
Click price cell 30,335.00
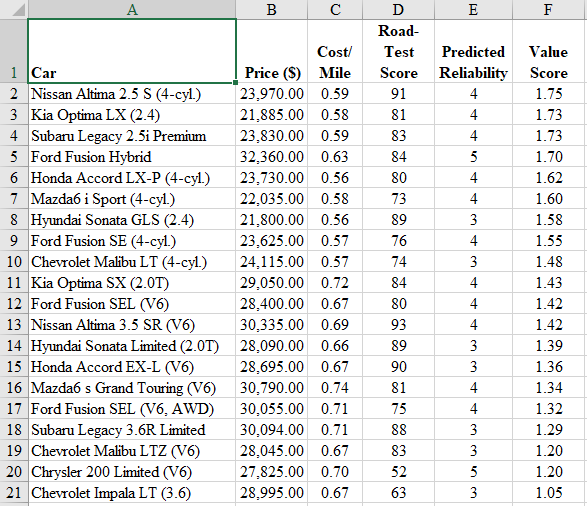(271, 324)
